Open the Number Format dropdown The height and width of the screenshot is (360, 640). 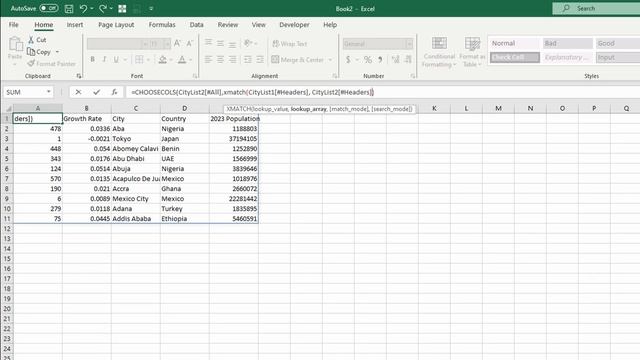[x=409, y=44]
